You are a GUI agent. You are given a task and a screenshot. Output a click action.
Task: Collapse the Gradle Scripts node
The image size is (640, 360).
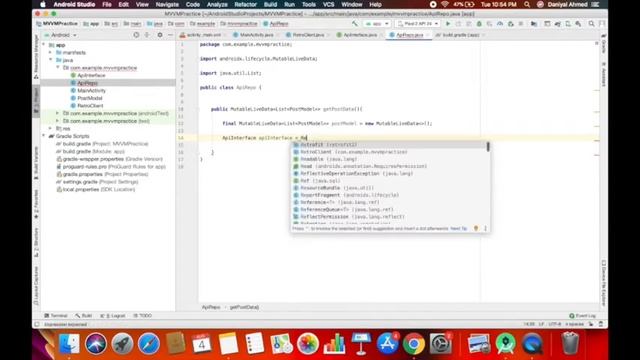[44, 136]
